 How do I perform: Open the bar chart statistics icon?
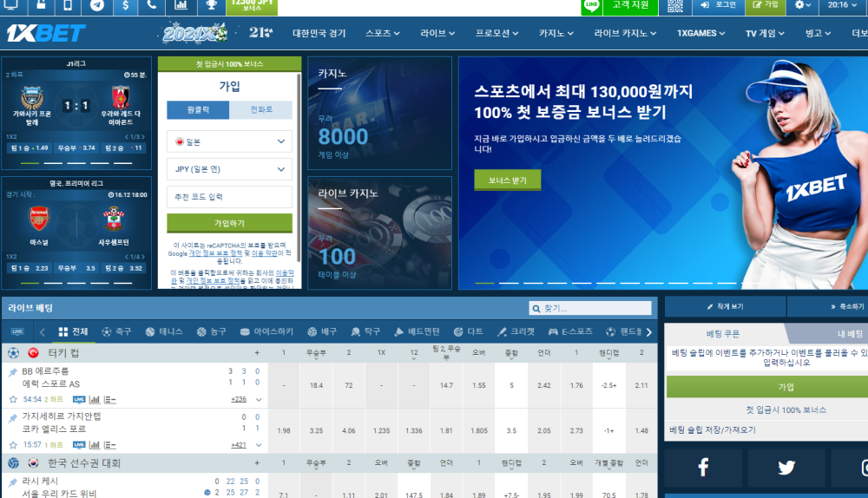[181, 5]
